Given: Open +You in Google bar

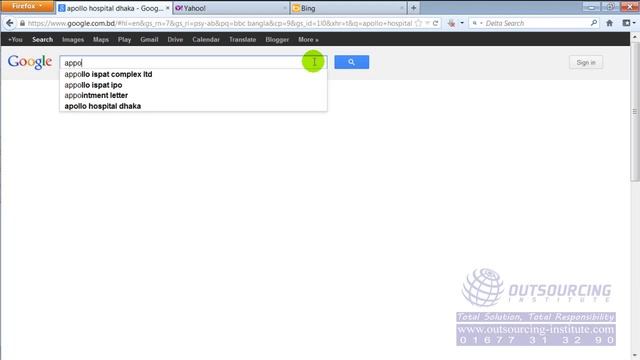Looking at the screenshot, I should (x=15, y=40).
